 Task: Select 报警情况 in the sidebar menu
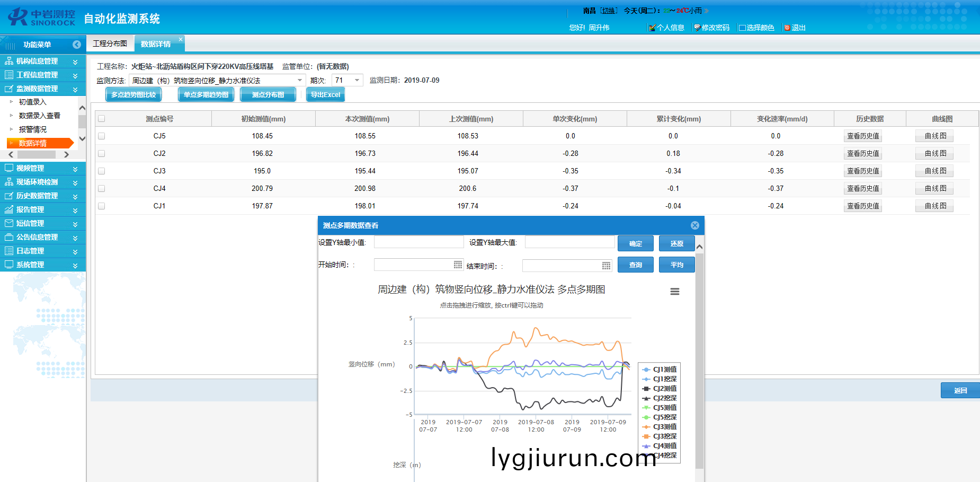[33, 129]
